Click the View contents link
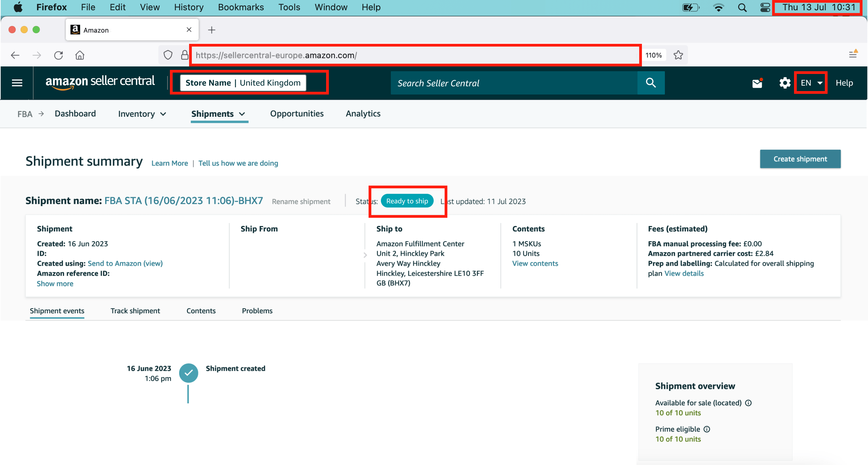The width and height of the screenshot is (868, 465). 535,263
